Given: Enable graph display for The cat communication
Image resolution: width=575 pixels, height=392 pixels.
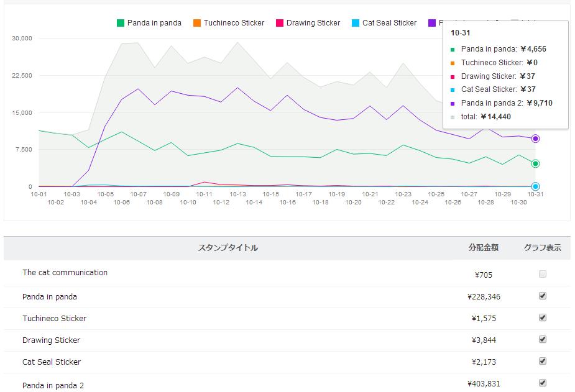Looking at the screenshot, I should pyautogui.click(x=543, y=274).
